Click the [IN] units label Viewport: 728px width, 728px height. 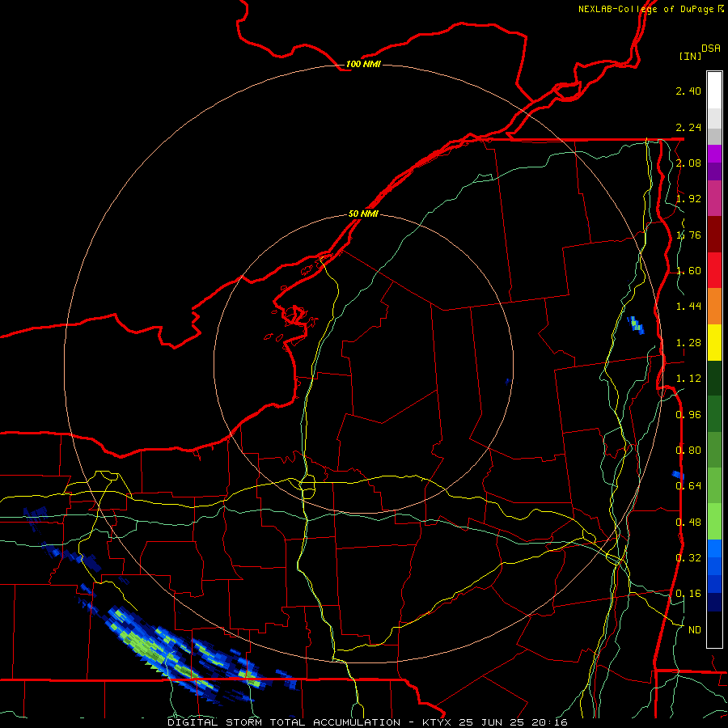[690, 56]
